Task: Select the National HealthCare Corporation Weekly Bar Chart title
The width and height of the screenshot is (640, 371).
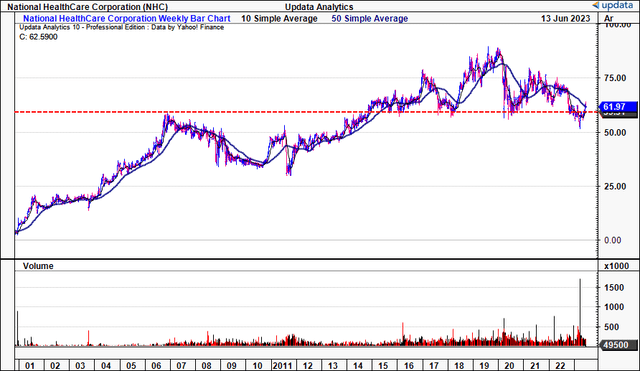Action: point(127,18)
